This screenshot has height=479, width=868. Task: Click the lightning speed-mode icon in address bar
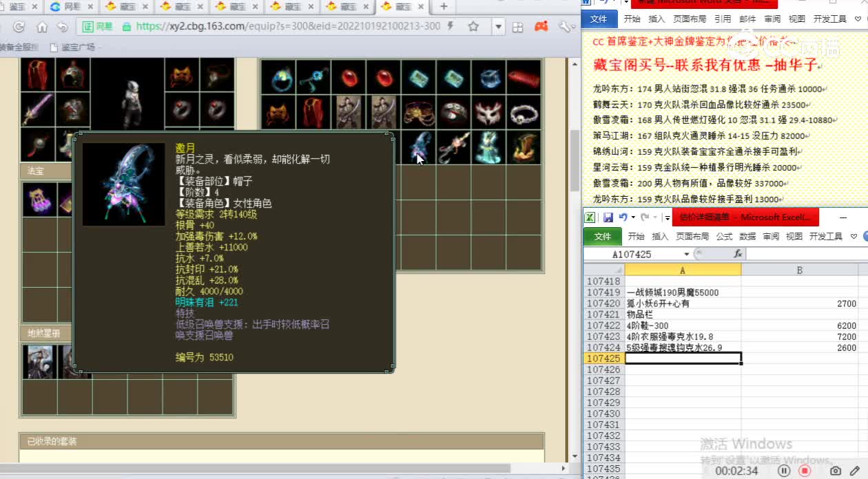pyautogui.click(x=450, y=27)
